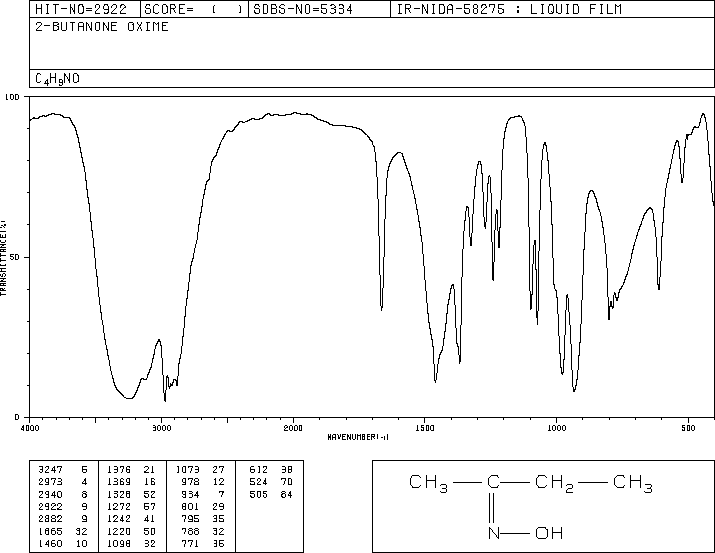Select the 1460 entry in peak table
The image size is (715, 553).
click(63, 544)
